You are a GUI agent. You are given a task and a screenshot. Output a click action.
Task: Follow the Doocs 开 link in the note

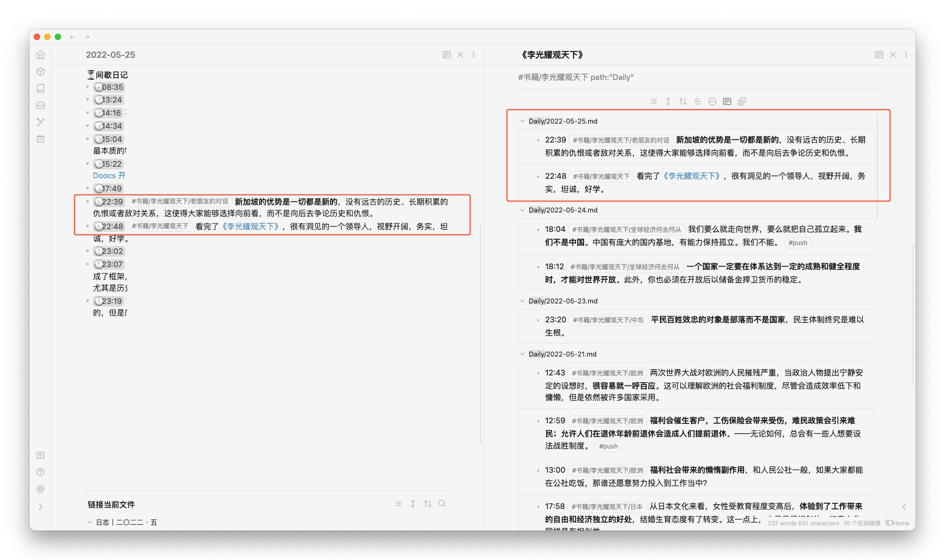(x=109, y=176)
